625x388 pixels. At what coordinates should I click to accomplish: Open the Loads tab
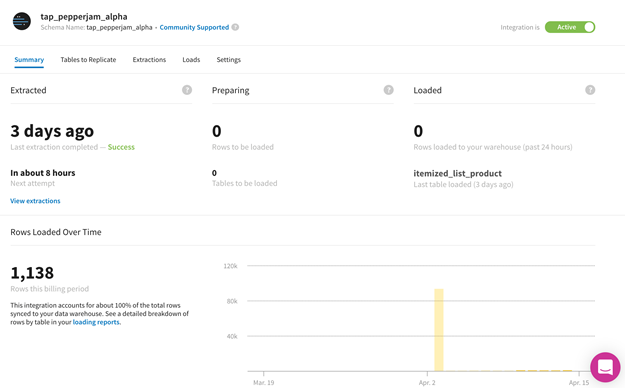pyautogui.click(x=191, y=60)
